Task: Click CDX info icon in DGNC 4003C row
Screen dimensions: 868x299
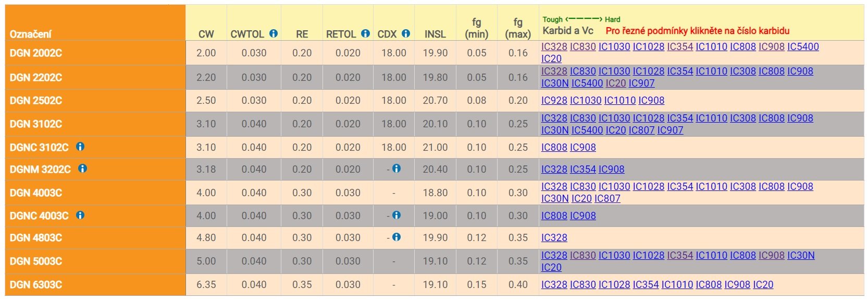Action: pyautogui.click(x=396, y=215)
